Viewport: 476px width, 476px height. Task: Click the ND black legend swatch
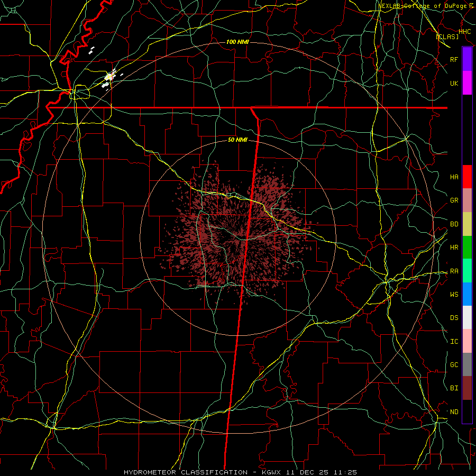(x=467, y=411)
